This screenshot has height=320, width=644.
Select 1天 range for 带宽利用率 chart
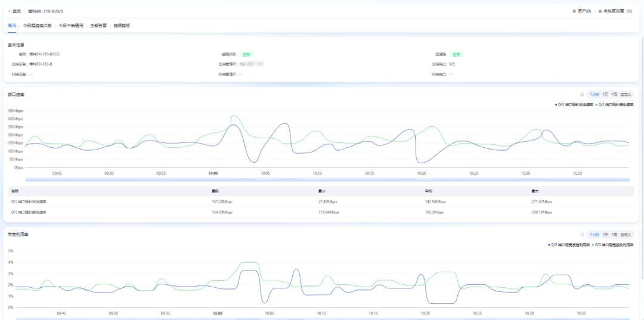(605, 235)
